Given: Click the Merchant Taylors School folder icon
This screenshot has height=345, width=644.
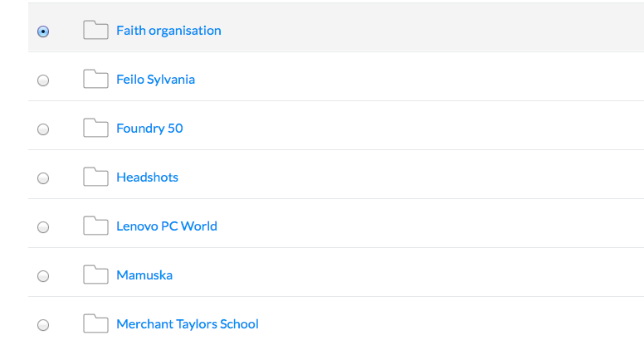Looking at the screenshot, I should 95,323.
